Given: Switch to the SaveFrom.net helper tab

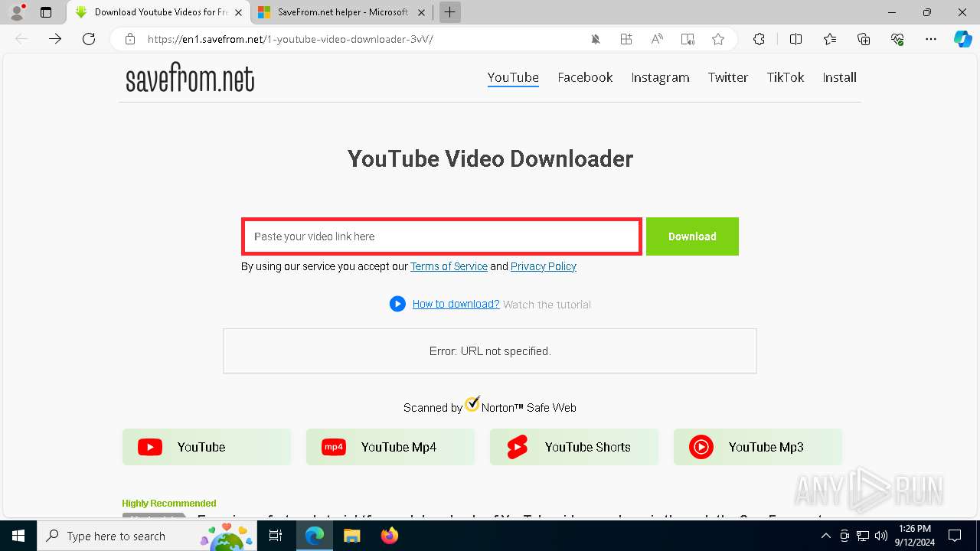Looking at the screenshot, I should 342,12.
